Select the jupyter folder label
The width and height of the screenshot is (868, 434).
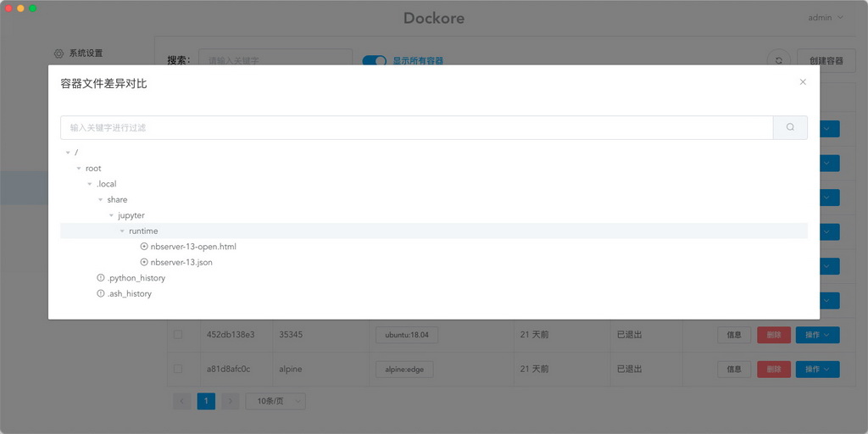point(131,215)
